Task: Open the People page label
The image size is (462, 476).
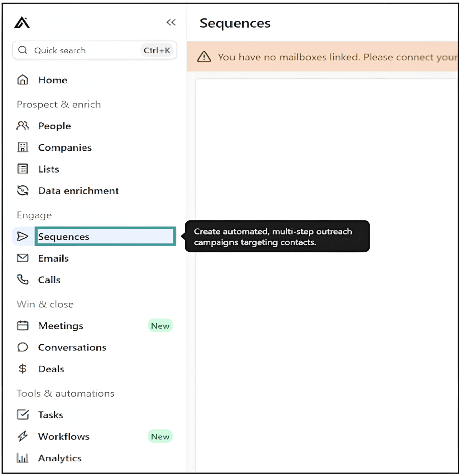Action: coord(54,126)
